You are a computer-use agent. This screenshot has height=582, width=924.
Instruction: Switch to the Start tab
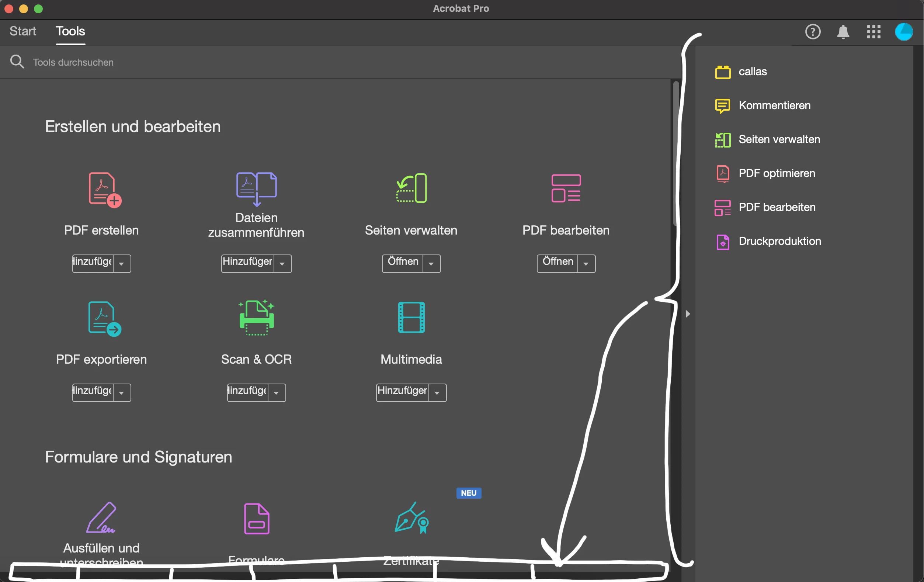[x=22, y=31]
